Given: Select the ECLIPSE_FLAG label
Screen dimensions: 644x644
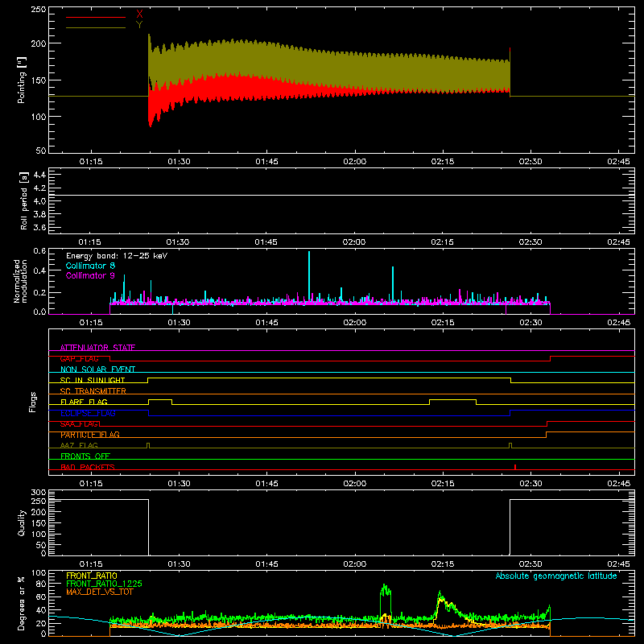Looking at the screenshot, I should tap(88, 413).
